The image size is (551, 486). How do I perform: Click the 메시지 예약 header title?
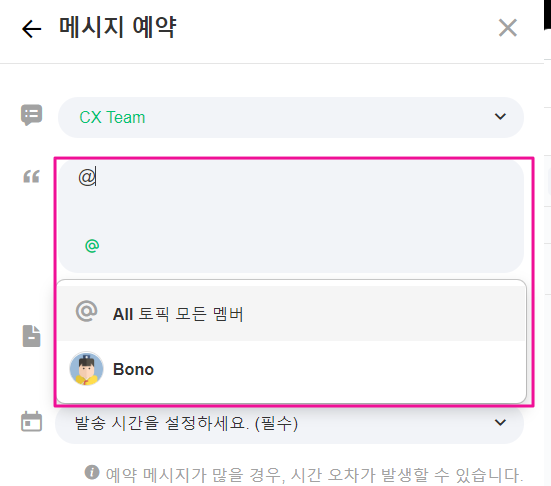point(117,27)
